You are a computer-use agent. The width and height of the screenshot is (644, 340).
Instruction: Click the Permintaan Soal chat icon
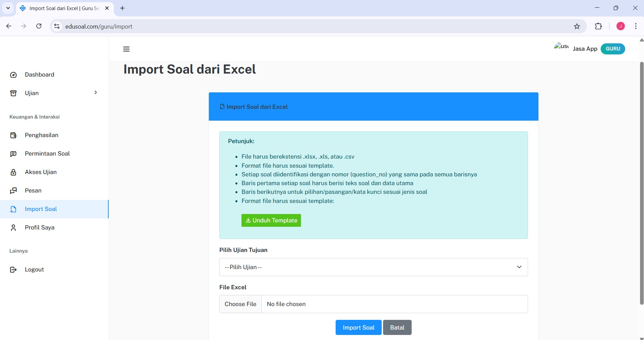point(13,154)
